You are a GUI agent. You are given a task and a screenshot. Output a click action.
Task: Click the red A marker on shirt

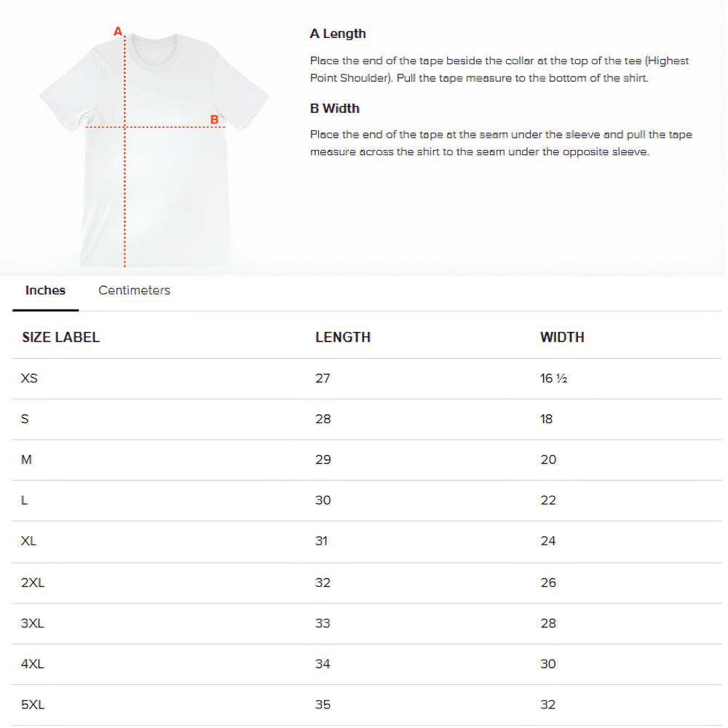pyautogui.click(x=117, y=31)
